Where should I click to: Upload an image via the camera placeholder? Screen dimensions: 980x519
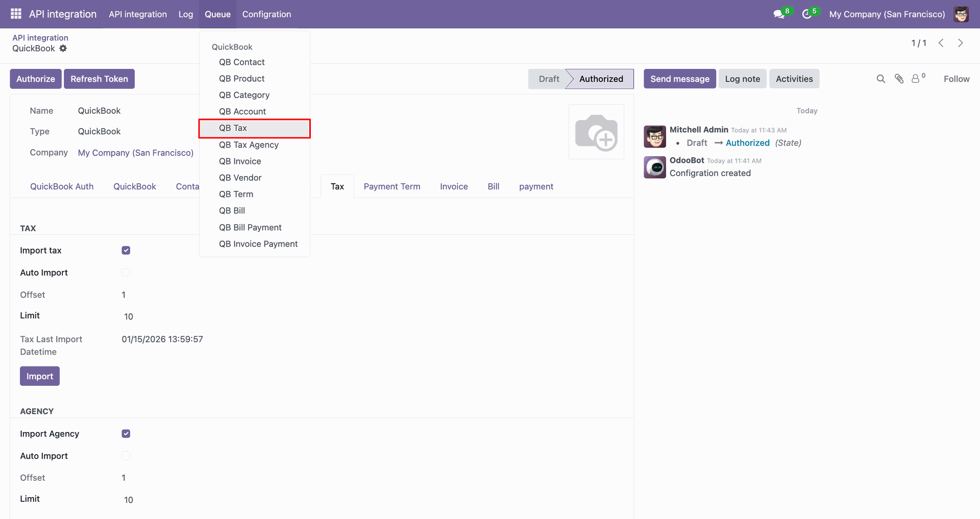(596, 132)
